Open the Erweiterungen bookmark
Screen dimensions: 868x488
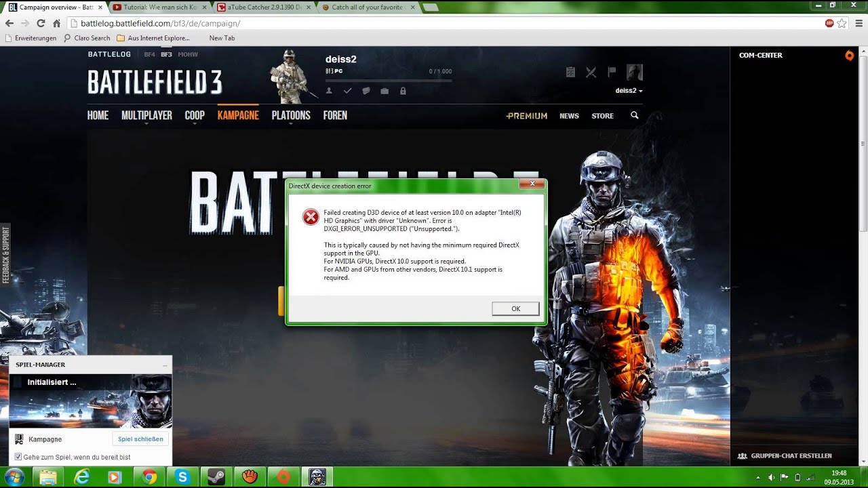[31, 38]
